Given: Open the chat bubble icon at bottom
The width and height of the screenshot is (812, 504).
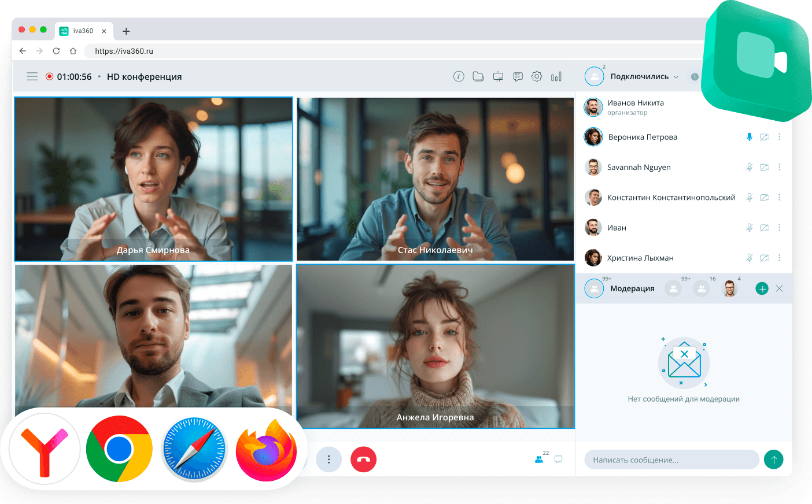Looking at the screenshot, I should click(x=559, y=459).
